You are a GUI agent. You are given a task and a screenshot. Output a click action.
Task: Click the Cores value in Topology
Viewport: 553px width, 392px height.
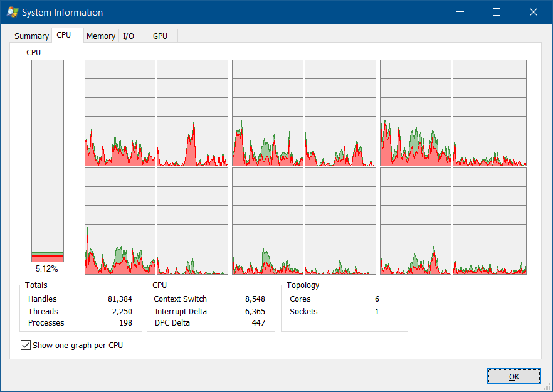(377, 299)
